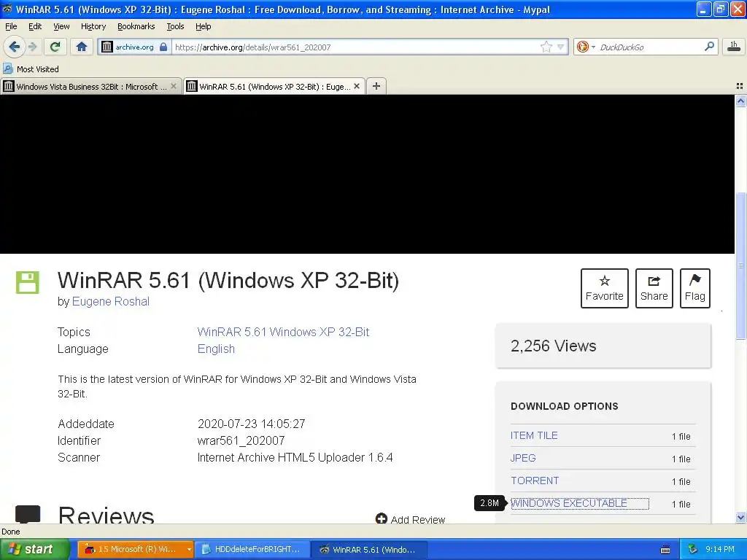Click the vertical scrollbar thumb

pos(740,265)
